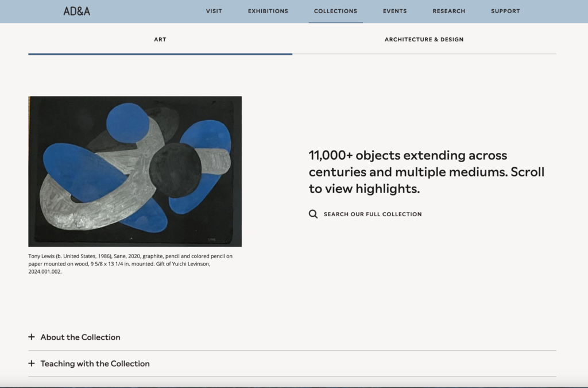The height and width of the screenshot is (388, 588).
Task: Click the AD&A logo
Action: 76,11
